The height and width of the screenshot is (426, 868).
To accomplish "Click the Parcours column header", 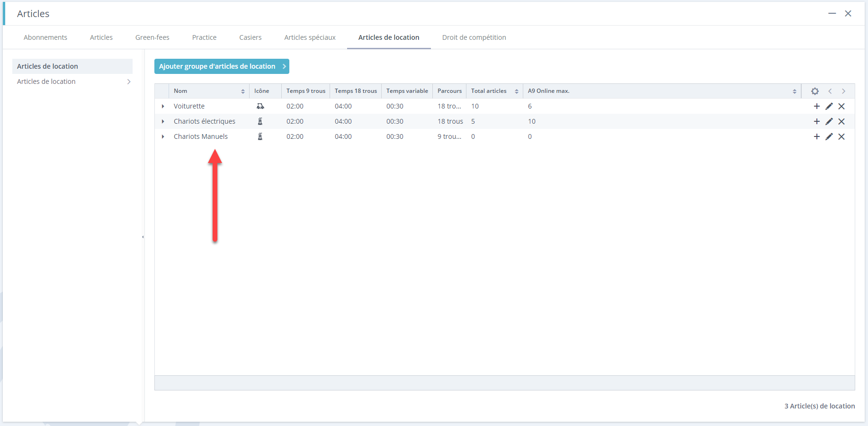I will click(449, 91).
